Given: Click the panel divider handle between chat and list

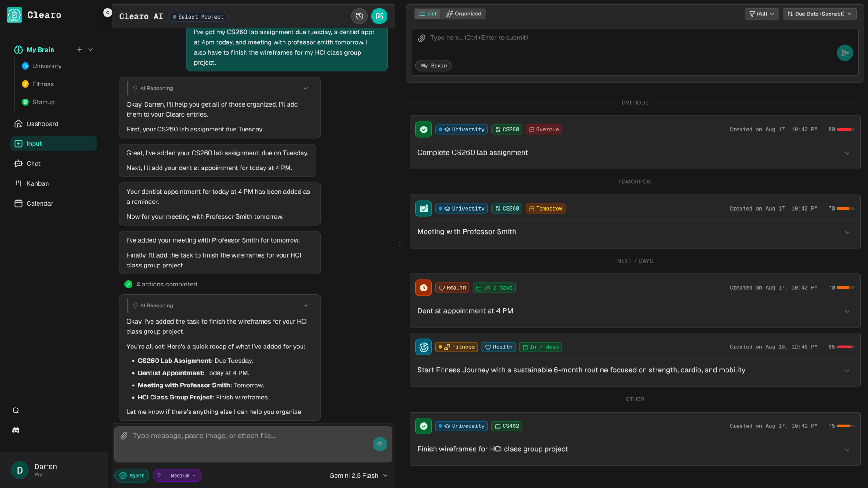Looking at the screenshot, I should (x=401, y=244).
